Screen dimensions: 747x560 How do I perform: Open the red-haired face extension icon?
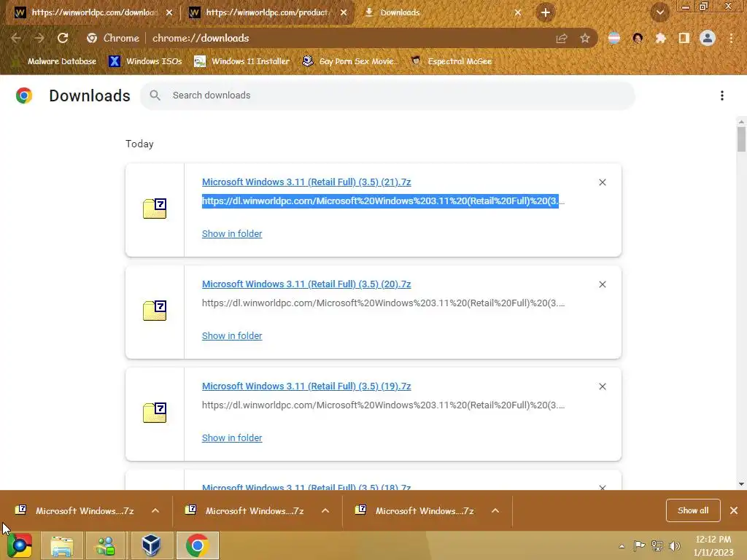tap(638, 38)
